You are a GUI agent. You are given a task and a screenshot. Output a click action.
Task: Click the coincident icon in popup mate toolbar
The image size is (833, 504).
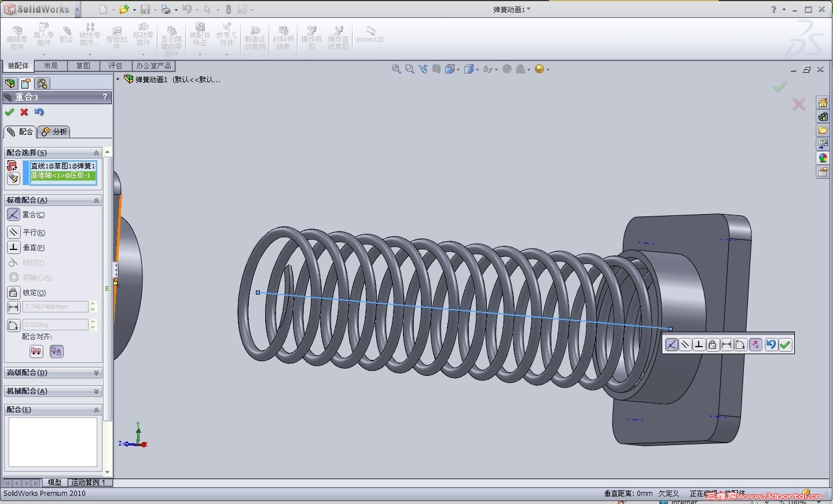pos(671,345)
